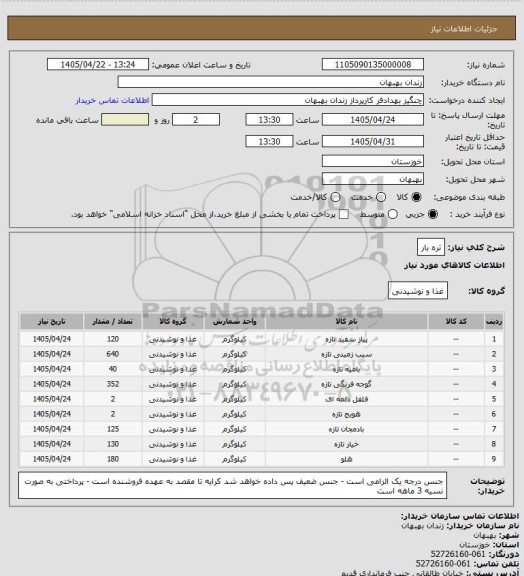Click quantity 640 in potato row
524x576 pixels.
point(113,354)
